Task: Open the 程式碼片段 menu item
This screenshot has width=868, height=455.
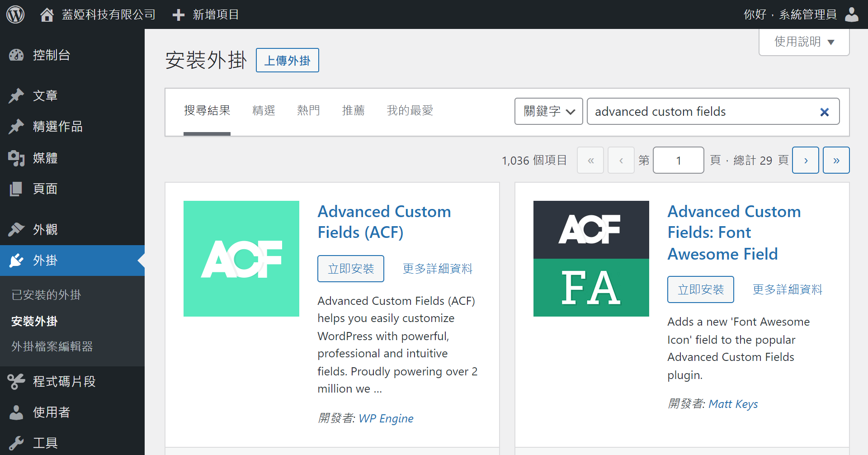Action: click(x=72, y=382)
